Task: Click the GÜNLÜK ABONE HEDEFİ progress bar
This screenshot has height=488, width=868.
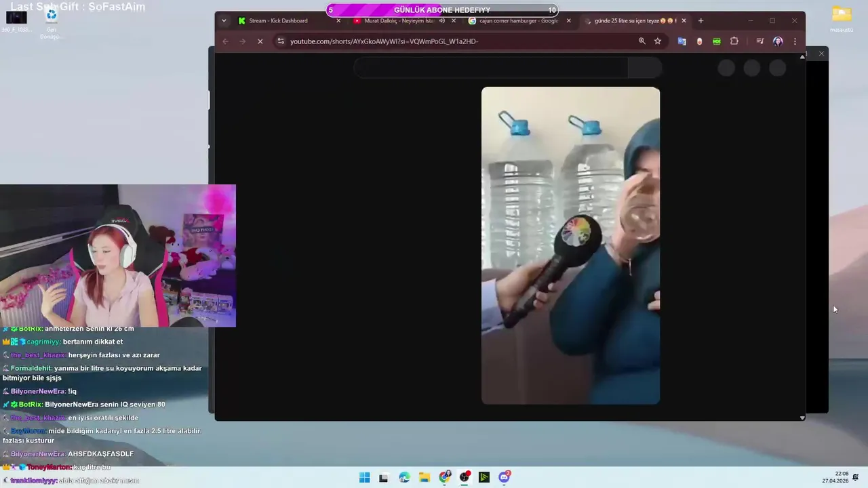Action: [x=443, y=10]
